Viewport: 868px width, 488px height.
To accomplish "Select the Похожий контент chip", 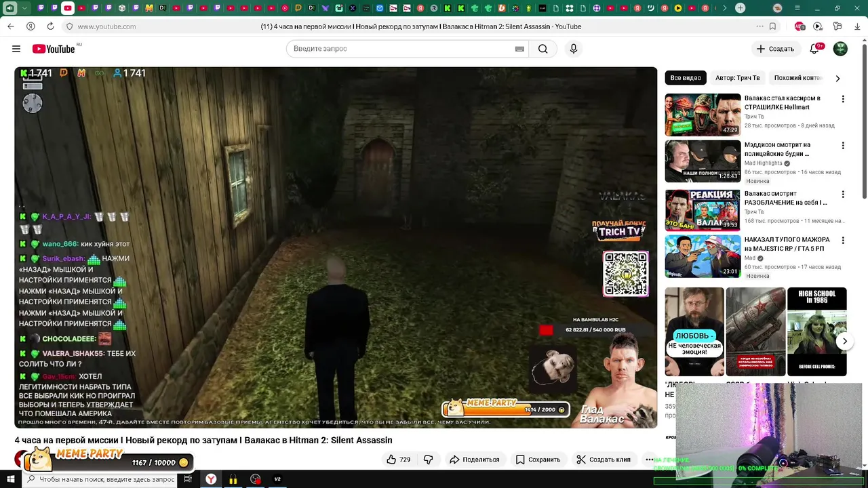I will tap(798, 78).
